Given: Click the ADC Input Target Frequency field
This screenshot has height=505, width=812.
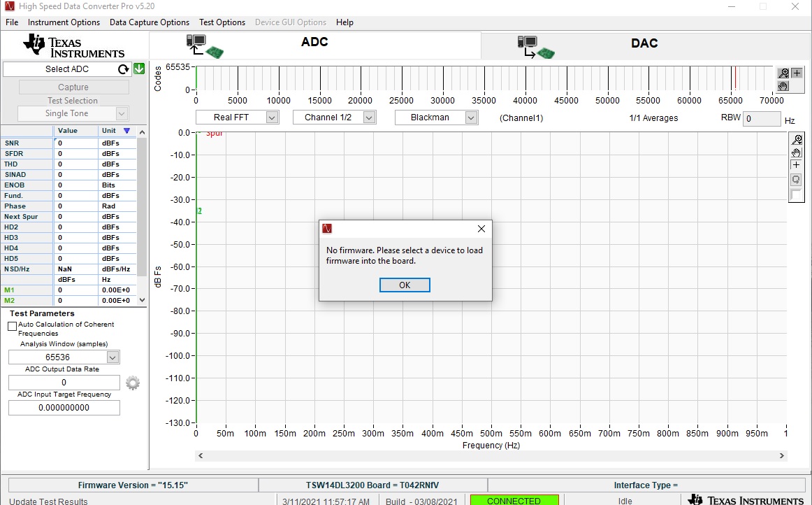Looking at the screenshot, I should 64,408.
